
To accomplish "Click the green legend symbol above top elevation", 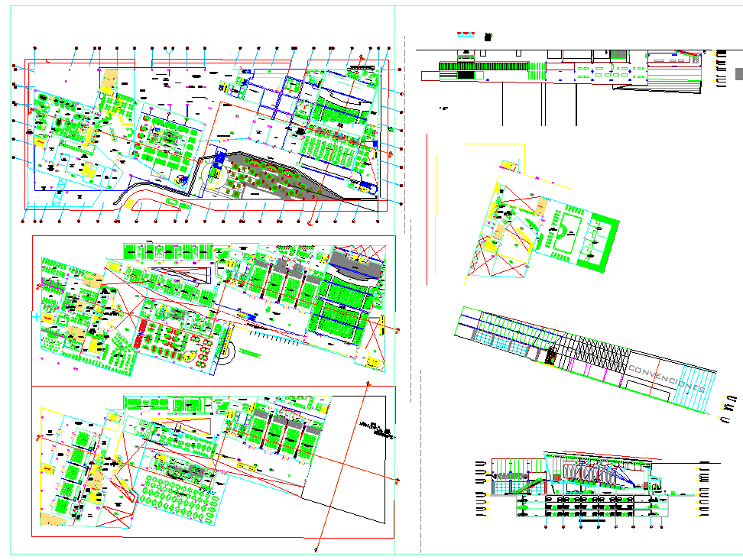I will tap(488, 35).
